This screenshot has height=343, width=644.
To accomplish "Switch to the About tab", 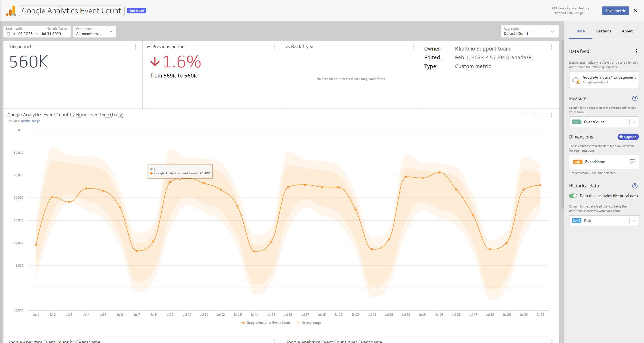I will tap(627, 31).
